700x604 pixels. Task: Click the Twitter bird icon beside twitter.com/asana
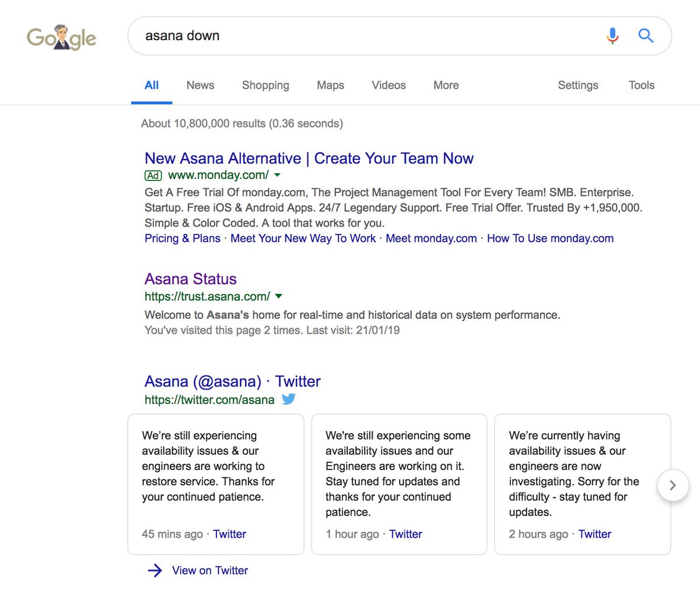pyautogui.click(x=288, y=399)
